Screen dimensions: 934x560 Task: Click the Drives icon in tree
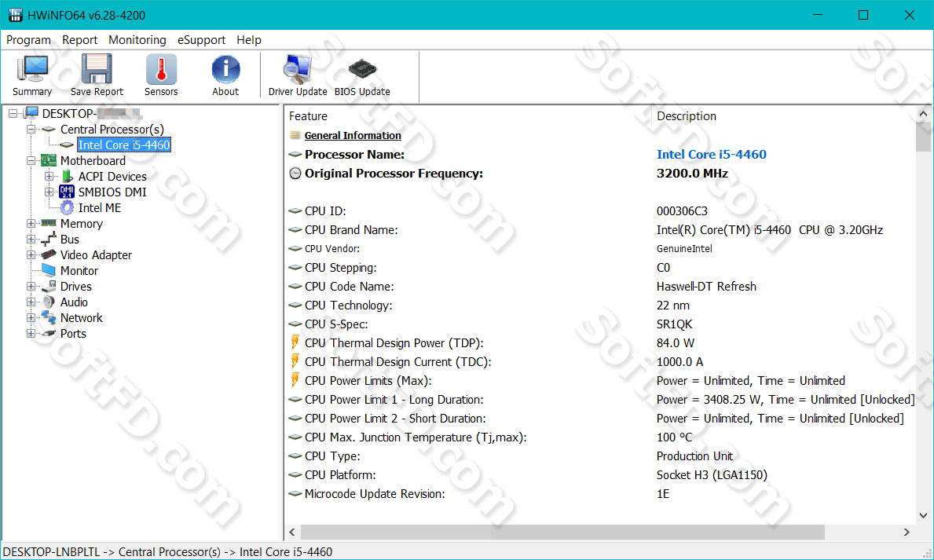tap(49, 287)
